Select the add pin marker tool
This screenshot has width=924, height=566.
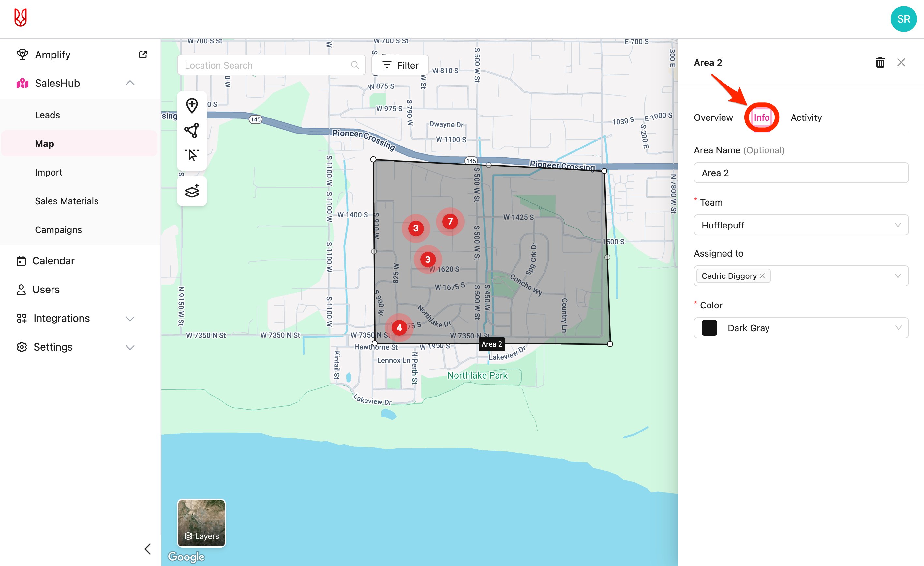click(192, 105)
